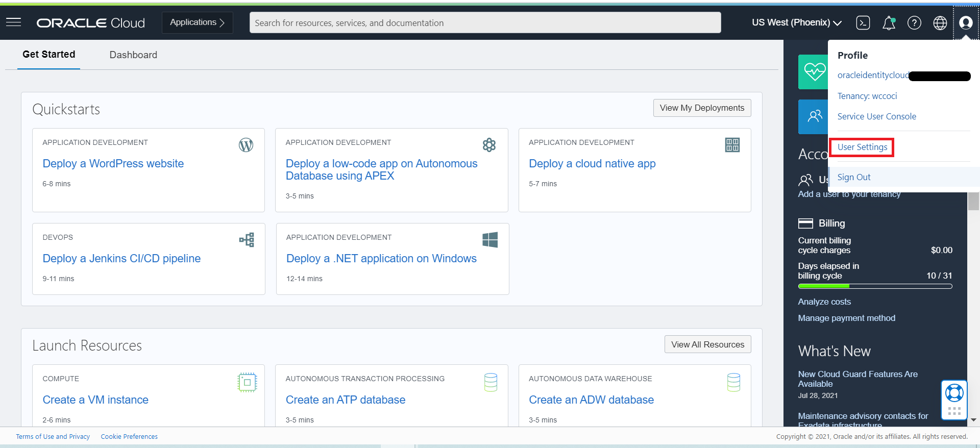Click the billing cycle progress bar

(x=875, y=286)
